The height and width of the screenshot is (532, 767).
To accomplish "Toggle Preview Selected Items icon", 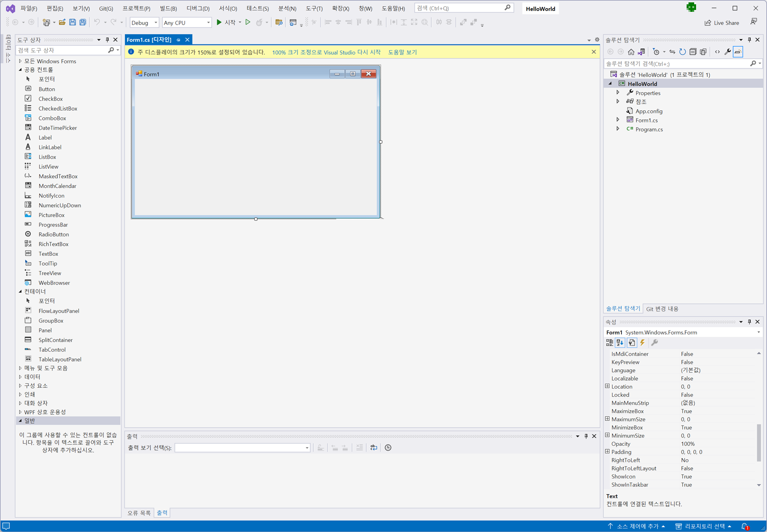I will point(738,52).
